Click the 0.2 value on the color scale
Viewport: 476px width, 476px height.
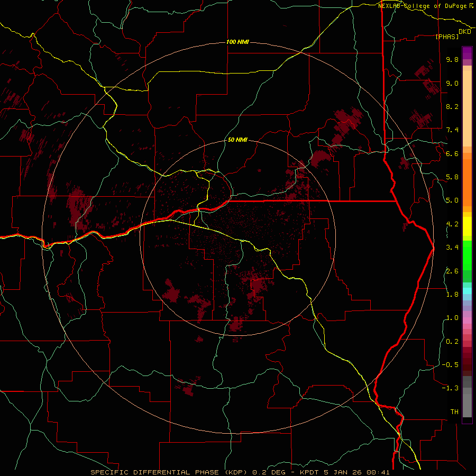pos(452,342)
